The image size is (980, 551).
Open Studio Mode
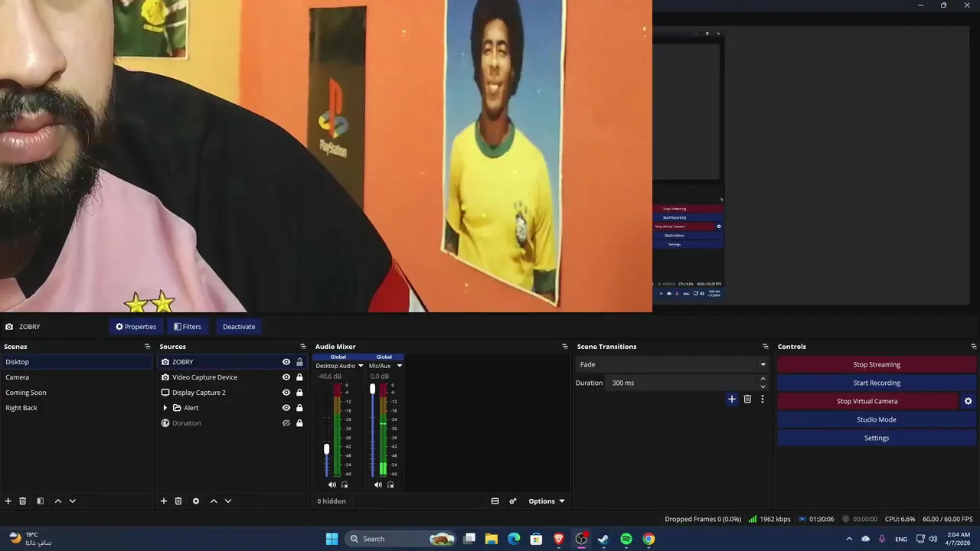877,419
